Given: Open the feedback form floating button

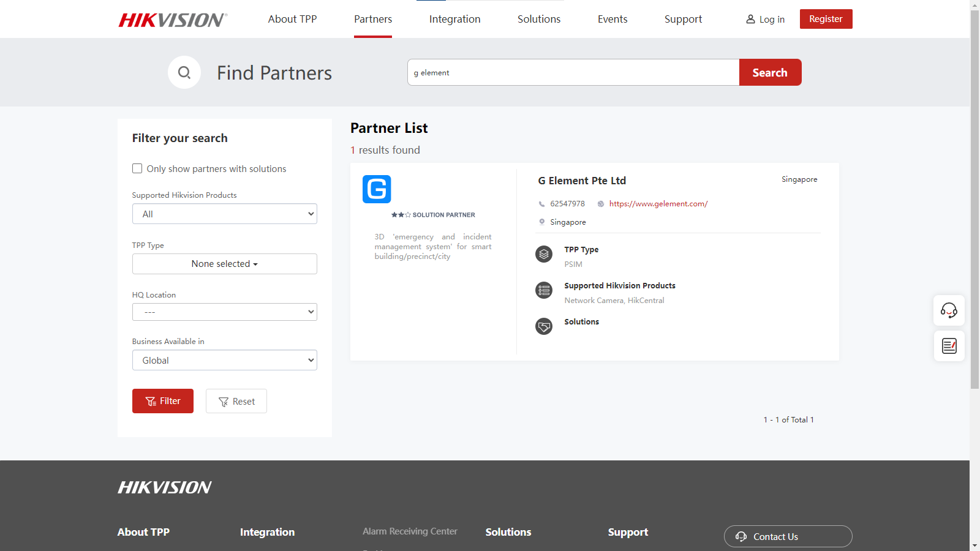Looking at the screenshot, I should tap(949, 346).
